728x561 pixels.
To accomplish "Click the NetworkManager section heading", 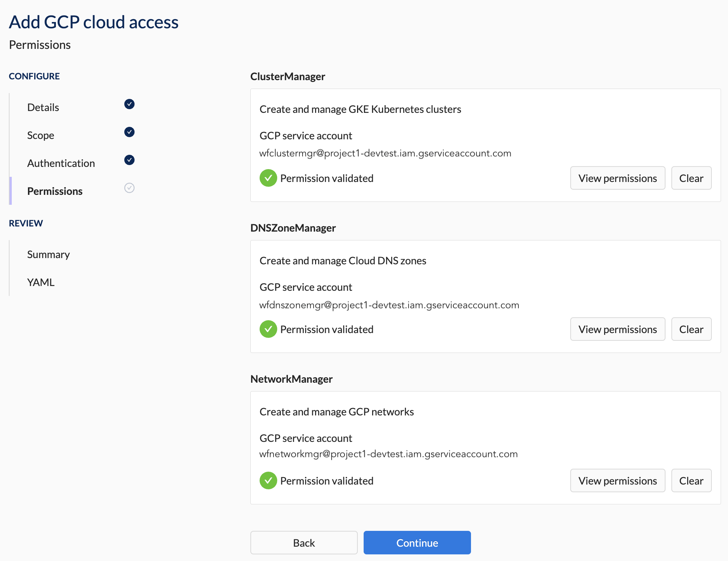I will 292,379.
